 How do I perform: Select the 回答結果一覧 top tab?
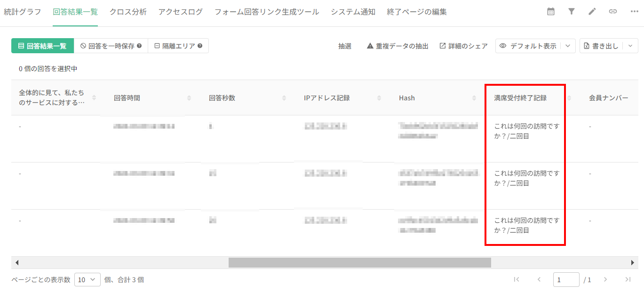tap(75, 12)
